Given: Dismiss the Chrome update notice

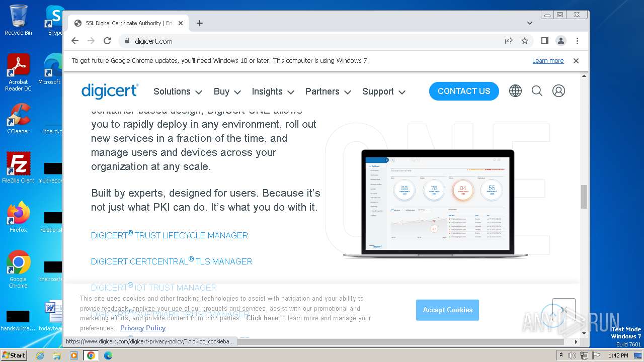Looking at the screenshot, I should 576,61.
